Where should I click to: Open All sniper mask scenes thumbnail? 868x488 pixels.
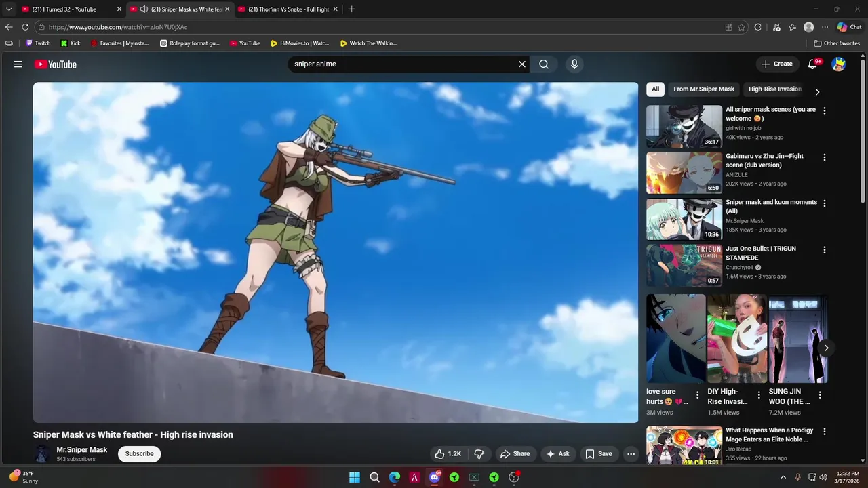684,126
